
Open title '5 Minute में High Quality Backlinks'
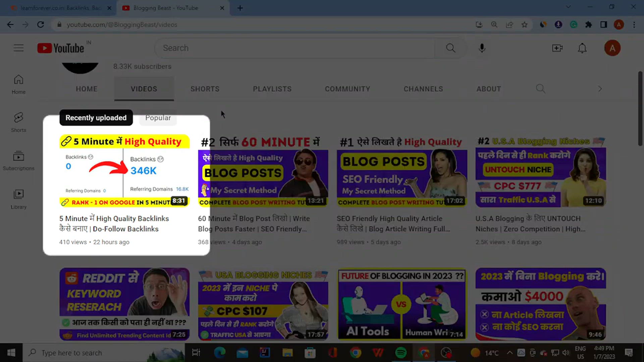[x=114, y=224]
